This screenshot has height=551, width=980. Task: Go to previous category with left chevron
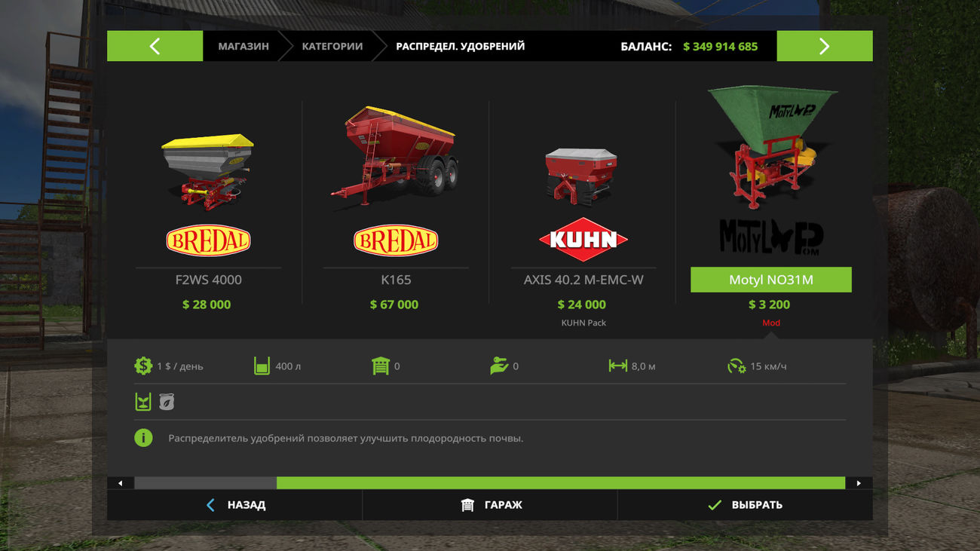[155, 46]
